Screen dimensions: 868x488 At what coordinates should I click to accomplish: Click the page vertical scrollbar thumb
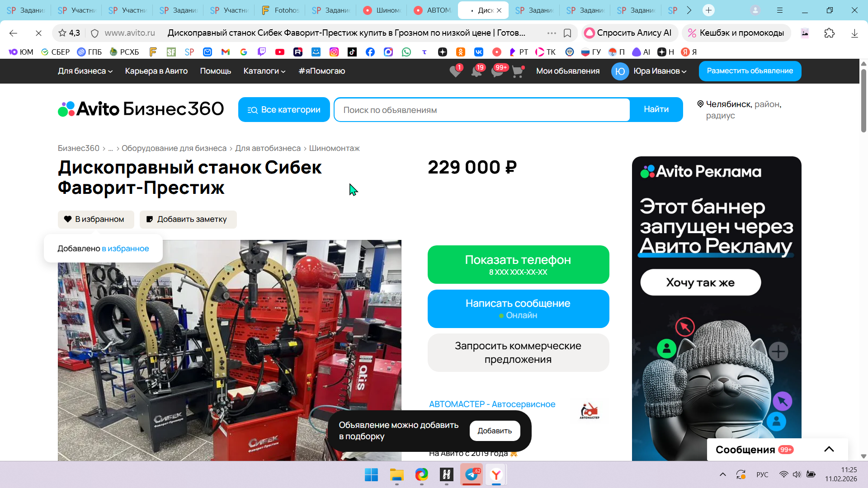(863, 100)
